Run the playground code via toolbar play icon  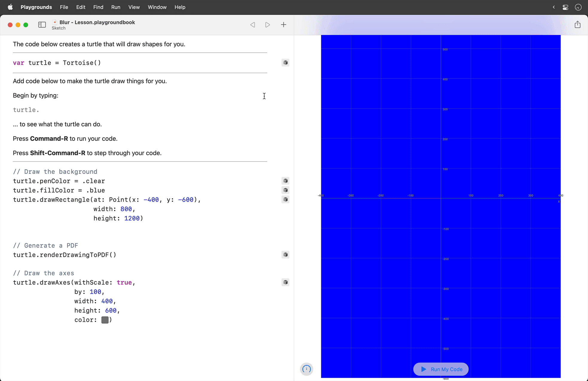click(267, 25)
